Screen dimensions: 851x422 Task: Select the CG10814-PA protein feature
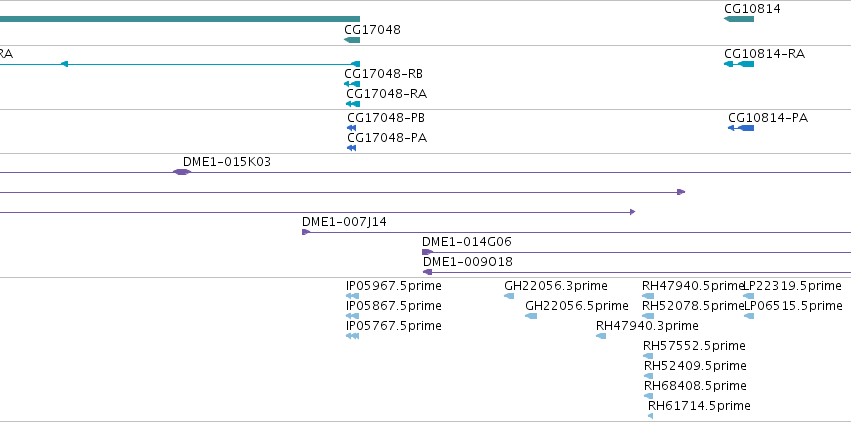click(x=741, y=128)
